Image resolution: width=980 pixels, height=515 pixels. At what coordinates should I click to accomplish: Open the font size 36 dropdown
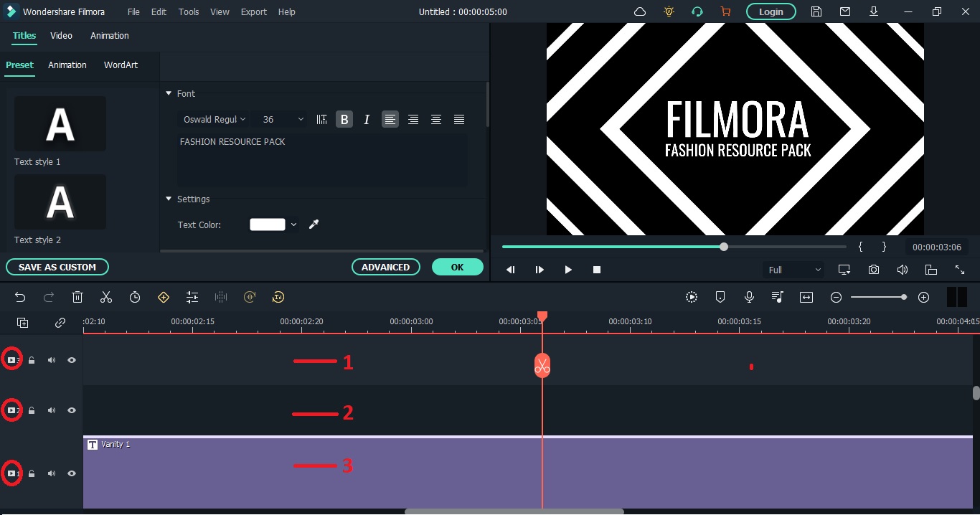(x=283, y=120)
